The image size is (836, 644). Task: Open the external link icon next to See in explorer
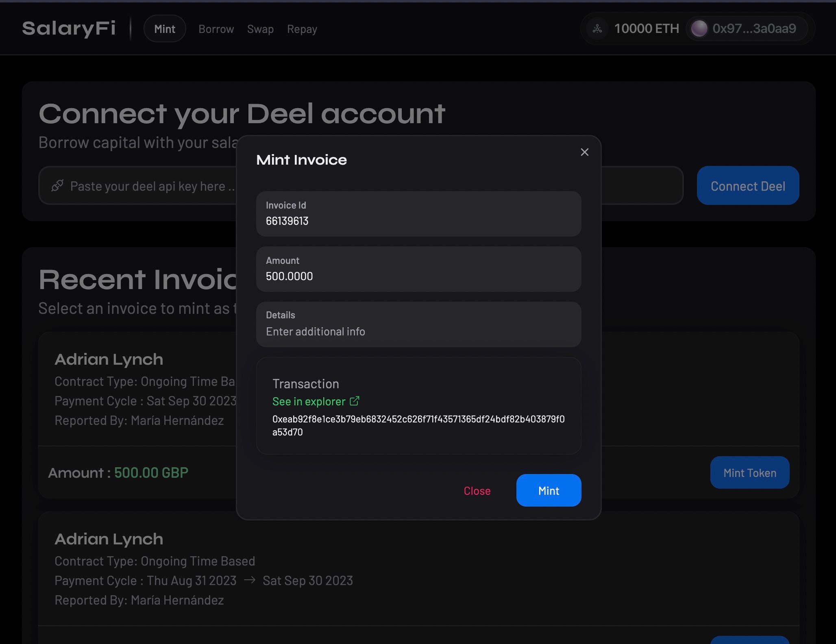(x=354, y=401)
